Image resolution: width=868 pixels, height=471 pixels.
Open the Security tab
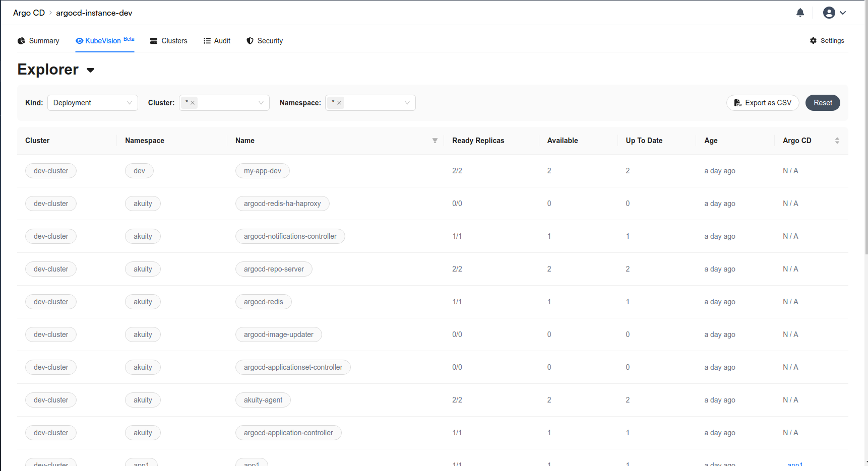click(x=265, y=41)
